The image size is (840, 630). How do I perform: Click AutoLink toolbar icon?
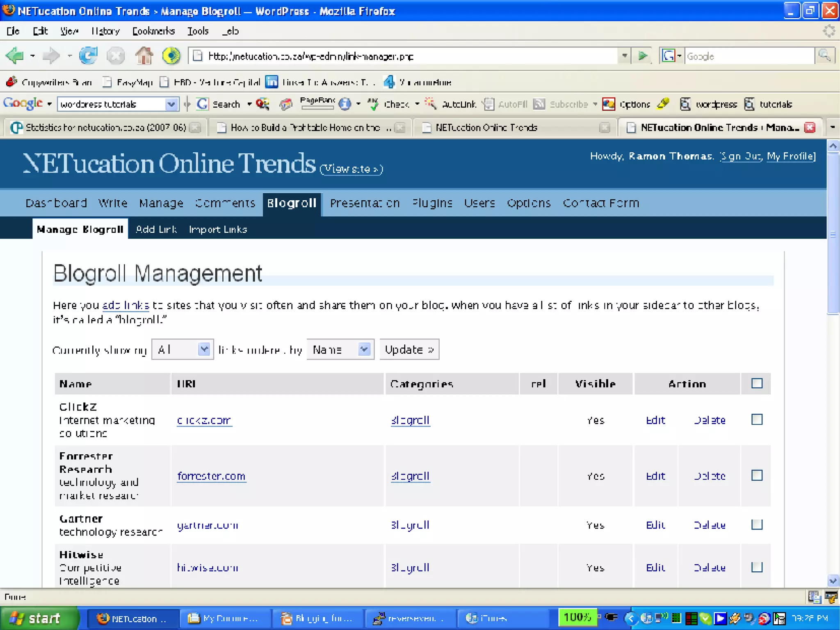tap(430, 104)
